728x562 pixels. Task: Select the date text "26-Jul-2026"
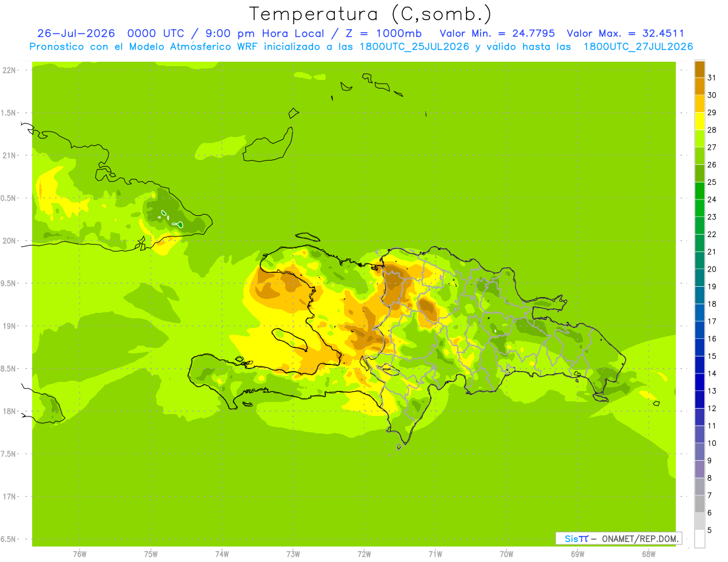tap(76, 33)
